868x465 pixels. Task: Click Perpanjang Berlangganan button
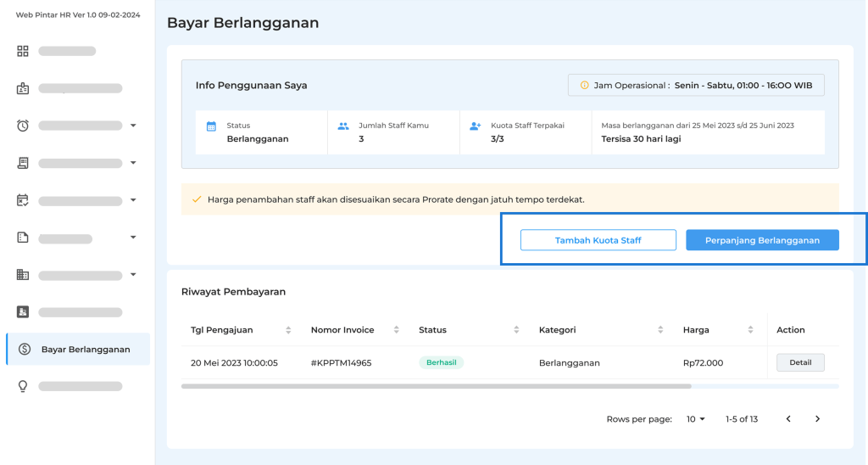click(x=762, y=240)
